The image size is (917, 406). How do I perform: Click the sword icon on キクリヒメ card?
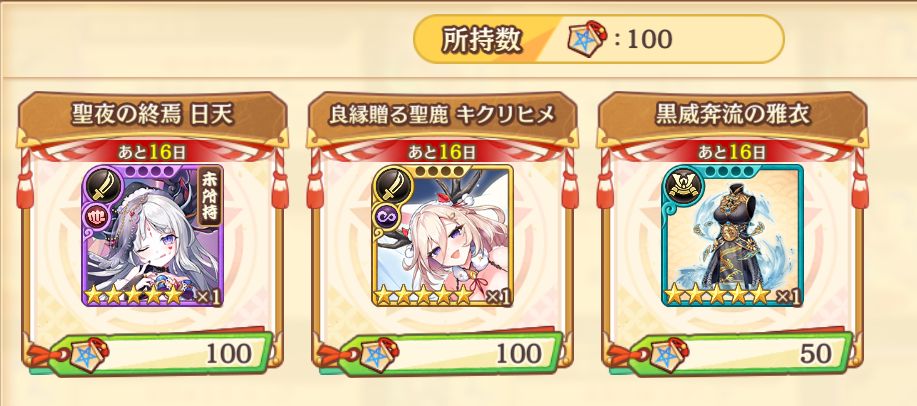tap(391, 187)
